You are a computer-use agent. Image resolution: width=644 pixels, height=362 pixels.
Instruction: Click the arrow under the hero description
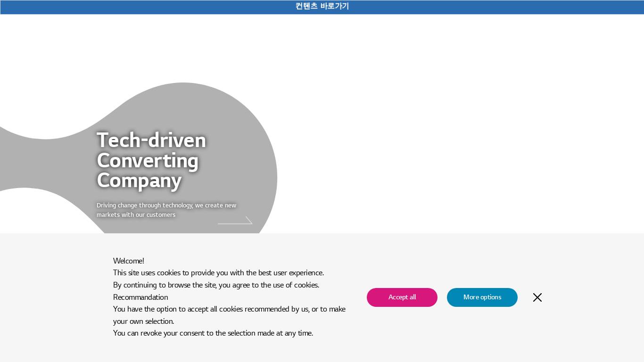pyautogui.click(x=235, y=221)
